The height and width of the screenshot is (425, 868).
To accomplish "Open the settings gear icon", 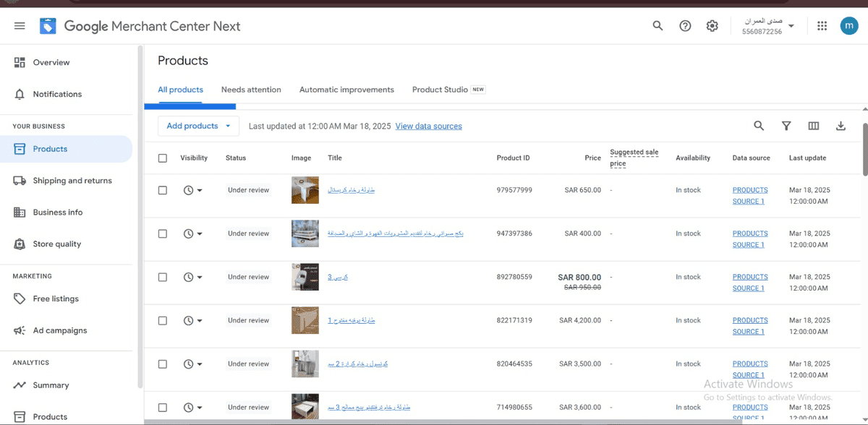I will [x=712, y=26].
